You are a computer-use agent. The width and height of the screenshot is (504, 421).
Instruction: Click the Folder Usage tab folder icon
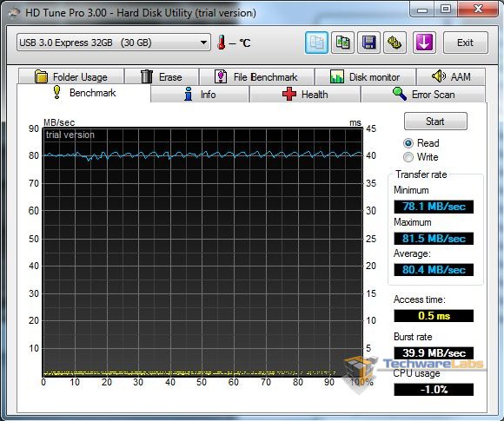pyautogui.click(x=41, y=76)
